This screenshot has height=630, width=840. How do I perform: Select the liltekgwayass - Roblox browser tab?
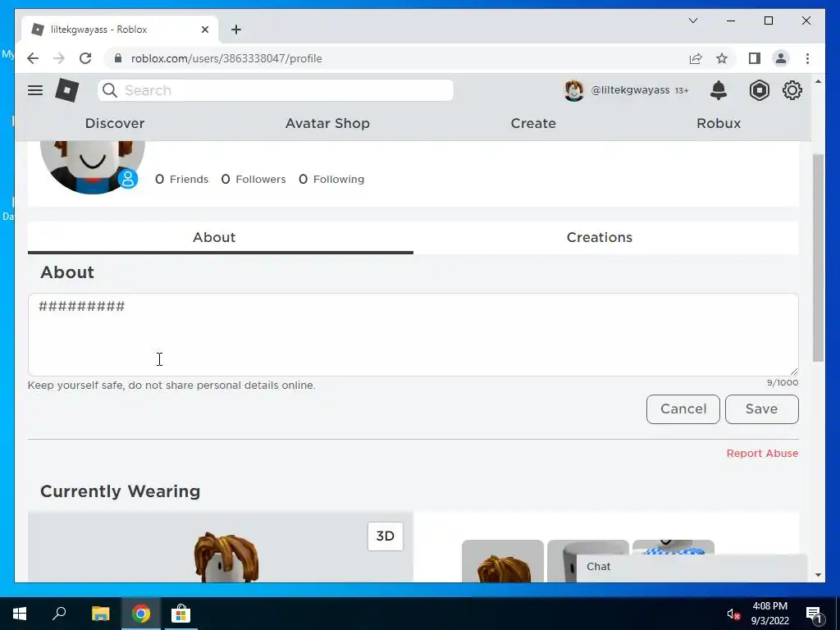click(120, 30)
